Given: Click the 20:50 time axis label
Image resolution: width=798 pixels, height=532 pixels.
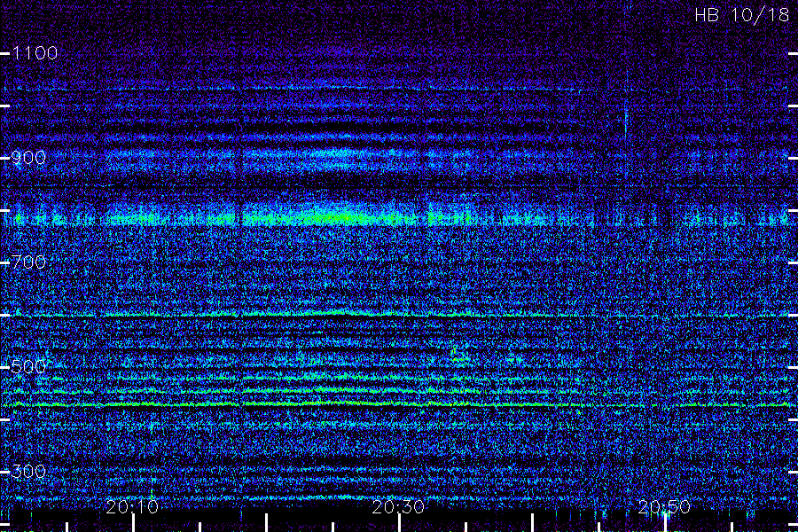Looking at the screenshot, I should pos(665,507).
